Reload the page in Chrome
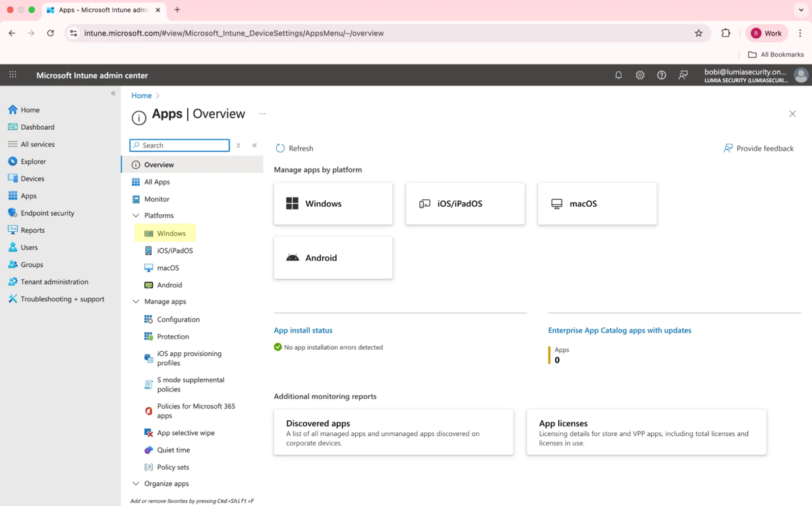This screenshot has height=506, width=812. click(x=50, y=33)
